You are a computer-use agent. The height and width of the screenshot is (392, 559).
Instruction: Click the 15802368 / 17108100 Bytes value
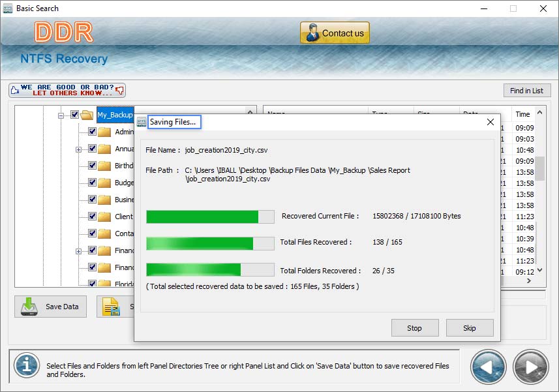(x=416, y=216)
